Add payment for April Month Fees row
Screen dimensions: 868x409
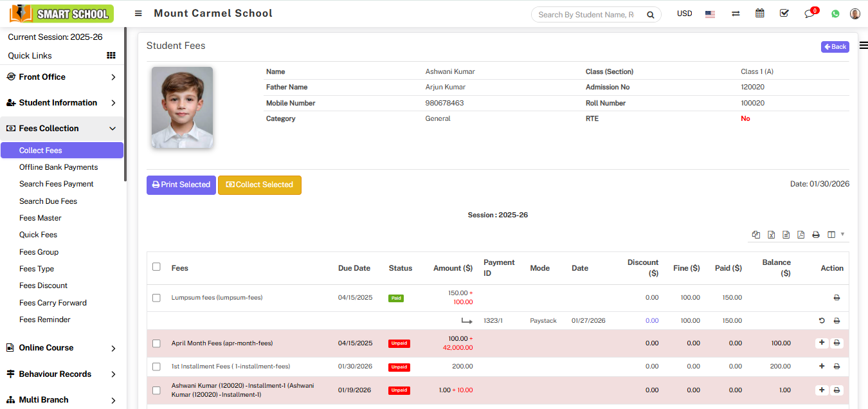[x=822, y=343]
